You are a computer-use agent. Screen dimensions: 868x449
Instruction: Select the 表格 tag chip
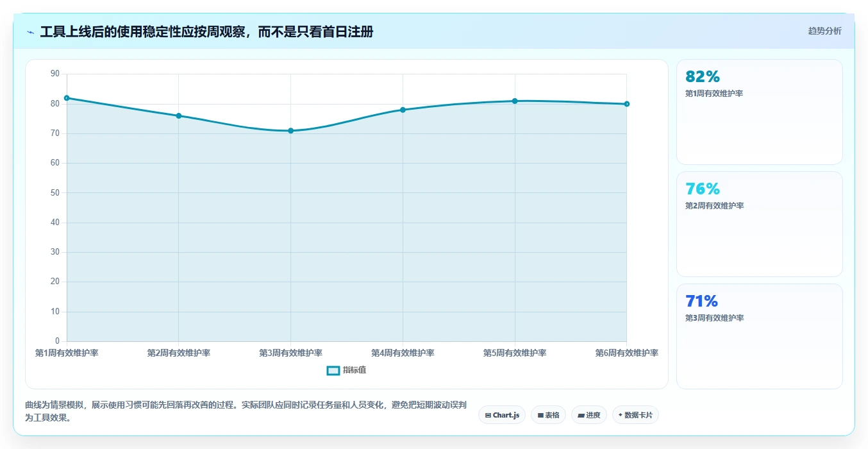click(x=548, y=415)
